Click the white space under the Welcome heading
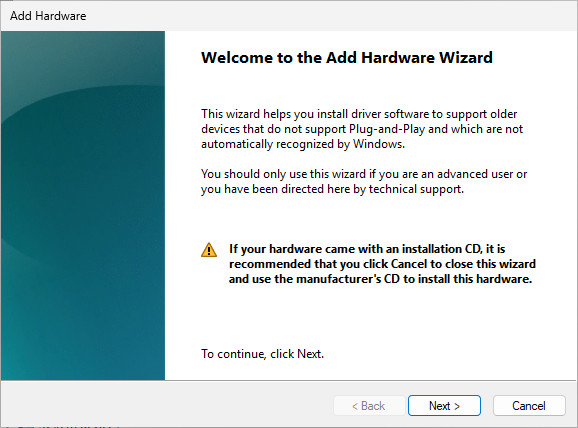The width and height of the screenshot is (578, 428). click(369, 87)
